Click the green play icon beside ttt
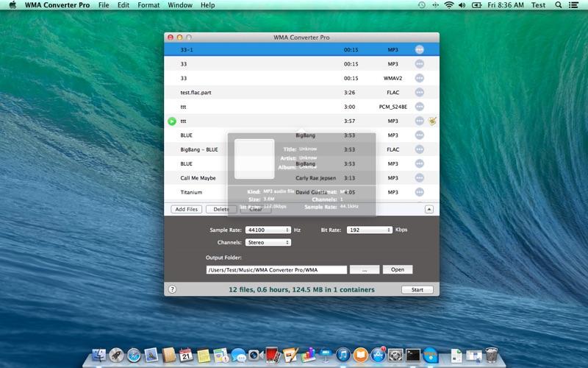This screenshot has width=588, height=368. pyautogui.click(x=172, y=121)
